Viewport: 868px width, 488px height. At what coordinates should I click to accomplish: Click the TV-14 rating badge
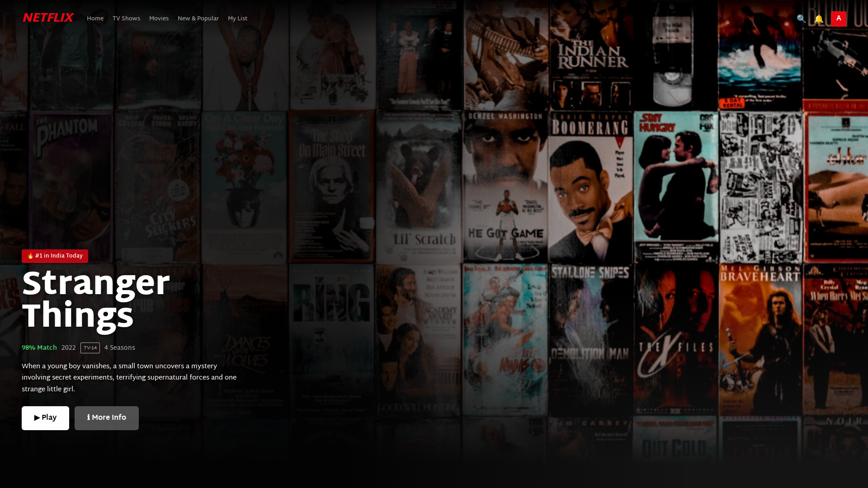pyautogui.click(x=90, y=348)
